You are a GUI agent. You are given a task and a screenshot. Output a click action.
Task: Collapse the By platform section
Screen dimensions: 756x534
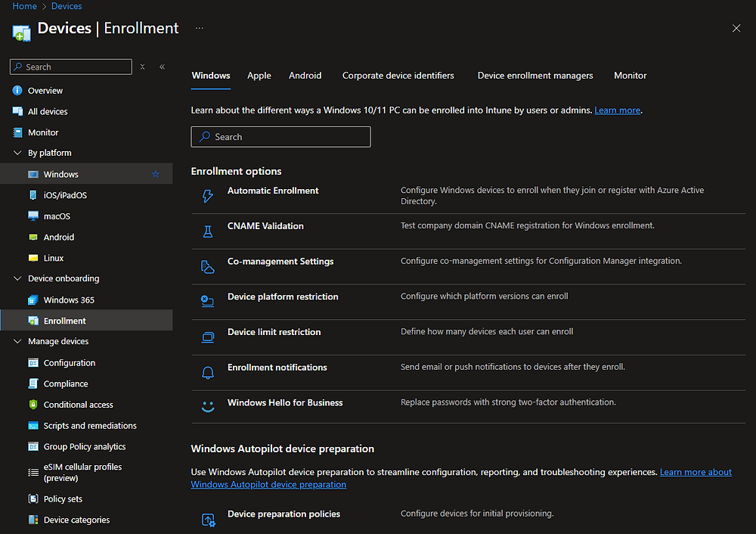tap(17, 153)
